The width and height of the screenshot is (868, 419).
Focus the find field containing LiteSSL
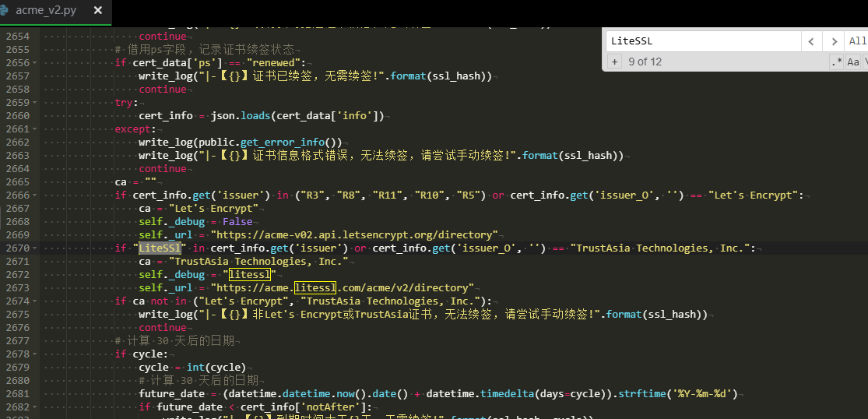pos(704,41)
